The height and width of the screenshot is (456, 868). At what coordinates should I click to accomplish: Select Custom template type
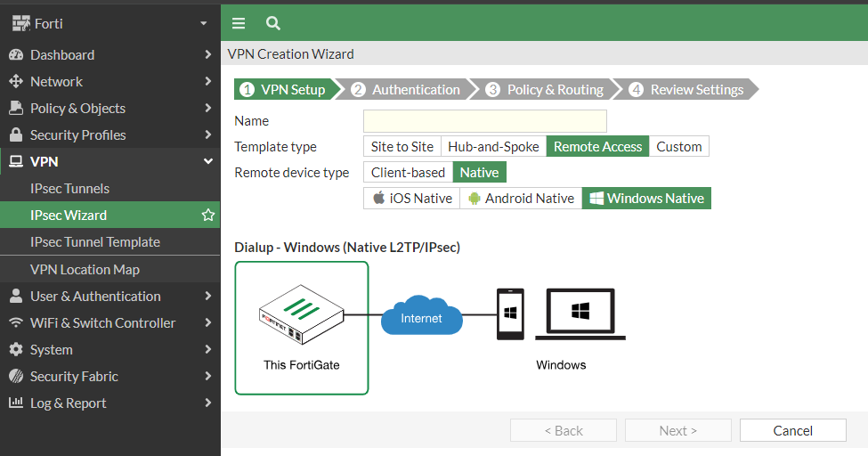click(678, 146)
